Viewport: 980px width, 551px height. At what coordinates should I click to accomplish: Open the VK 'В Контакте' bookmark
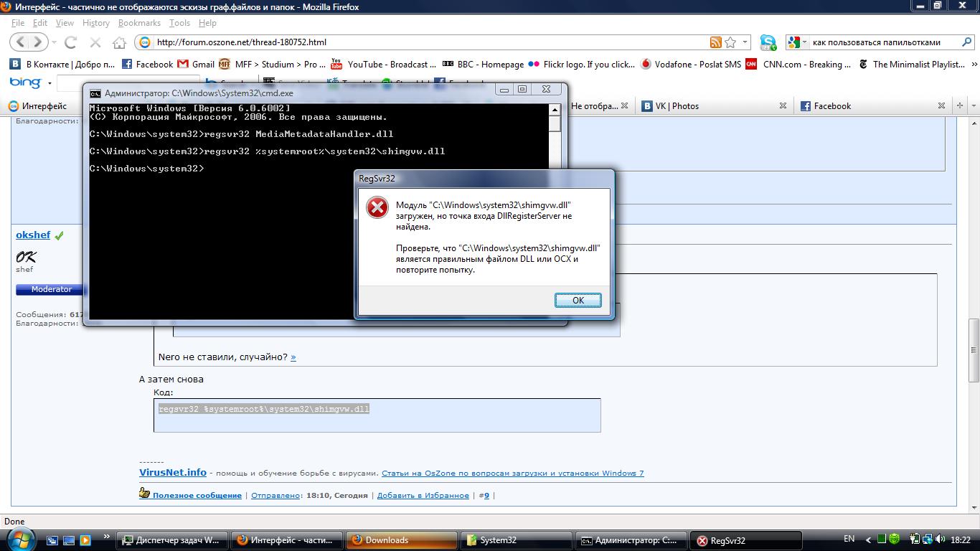[62, 64]
